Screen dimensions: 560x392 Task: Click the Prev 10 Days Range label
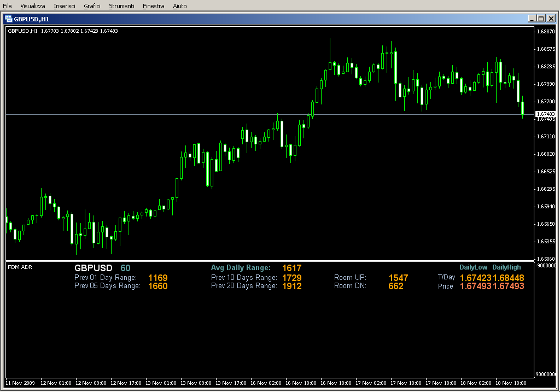(244, 277)
